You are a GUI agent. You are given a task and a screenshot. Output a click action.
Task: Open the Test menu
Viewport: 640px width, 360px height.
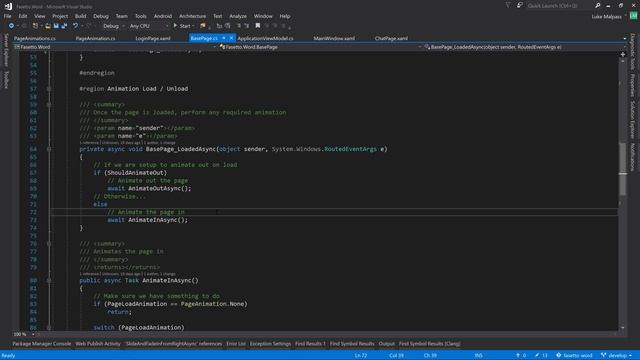coord(218,16)
